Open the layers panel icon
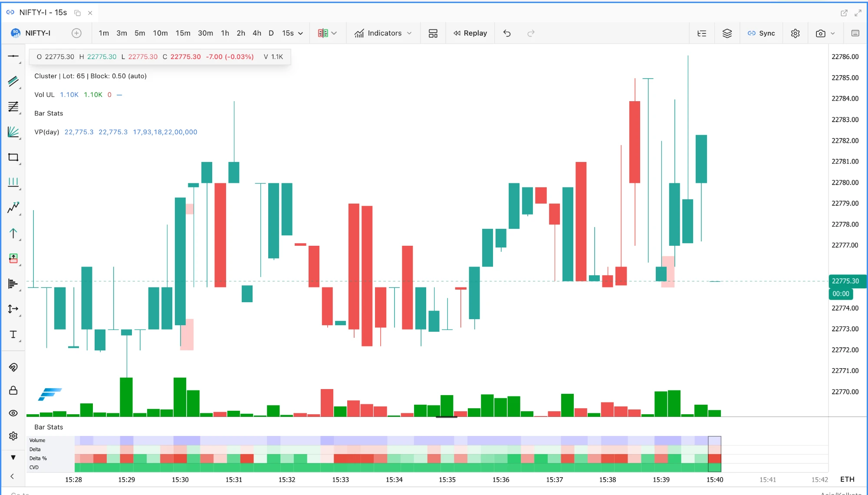 [x=727, y=33]
